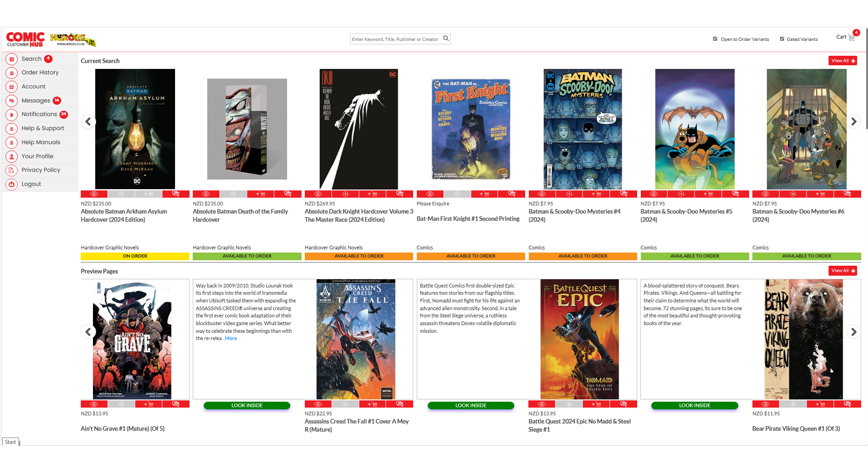Open Your Profile page

coord(40,156)
